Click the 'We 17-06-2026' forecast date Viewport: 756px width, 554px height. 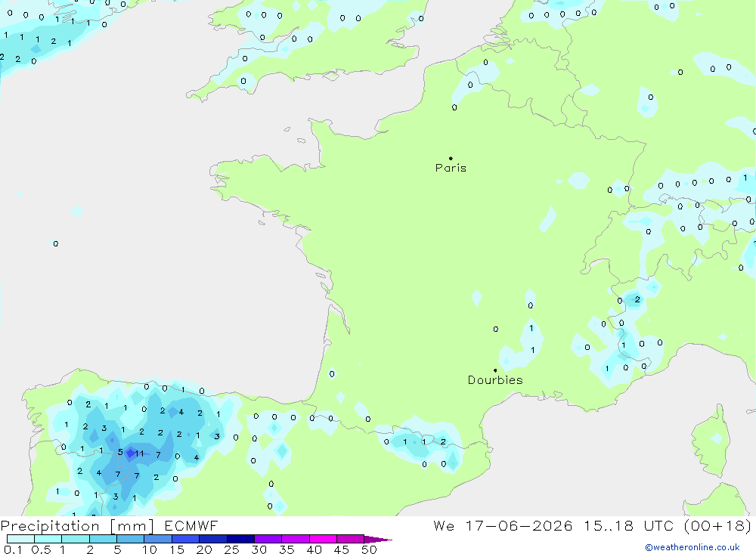click(x=503, y=525)
